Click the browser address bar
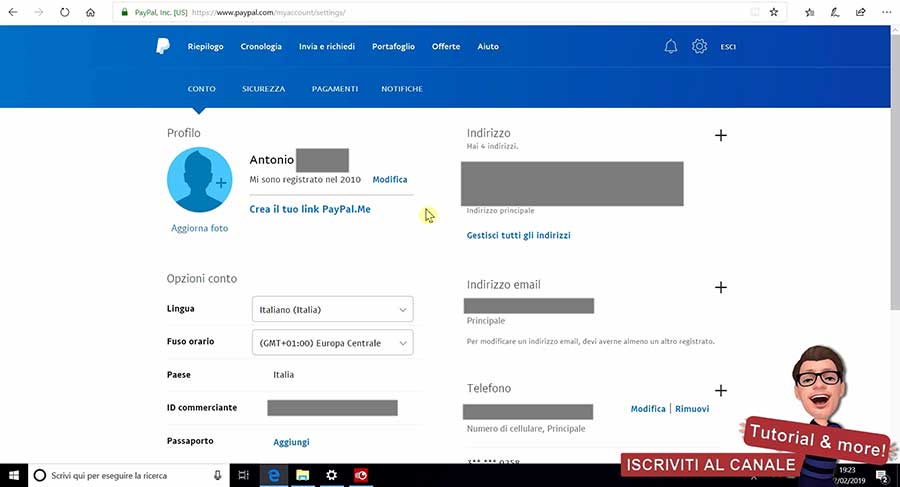 pyautogui.click(x=448, y=12)
